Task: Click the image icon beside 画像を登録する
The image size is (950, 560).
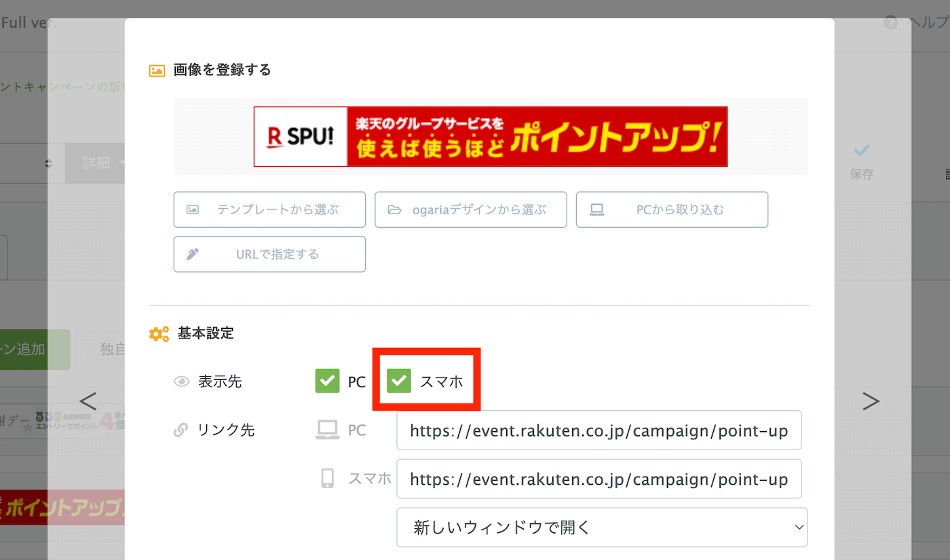Action: coord(157,70)
